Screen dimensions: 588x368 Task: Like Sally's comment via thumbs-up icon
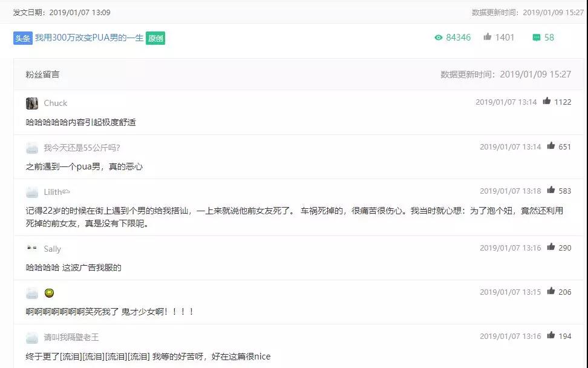(551, 246)
